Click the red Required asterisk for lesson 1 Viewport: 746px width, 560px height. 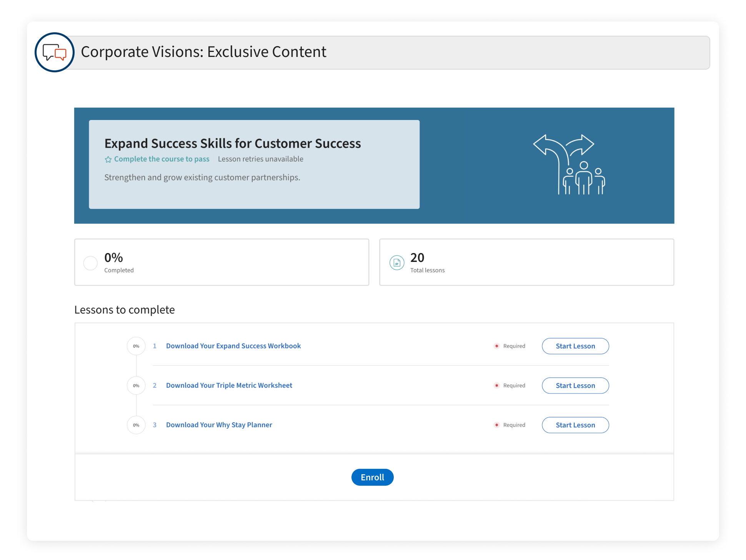point(496,346)
